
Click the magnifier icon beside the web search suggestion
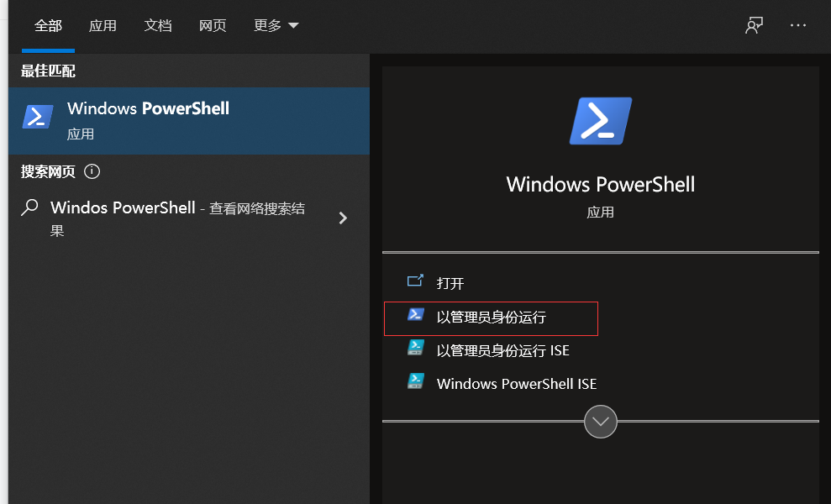pyautogui.click(x=28, y=207)
